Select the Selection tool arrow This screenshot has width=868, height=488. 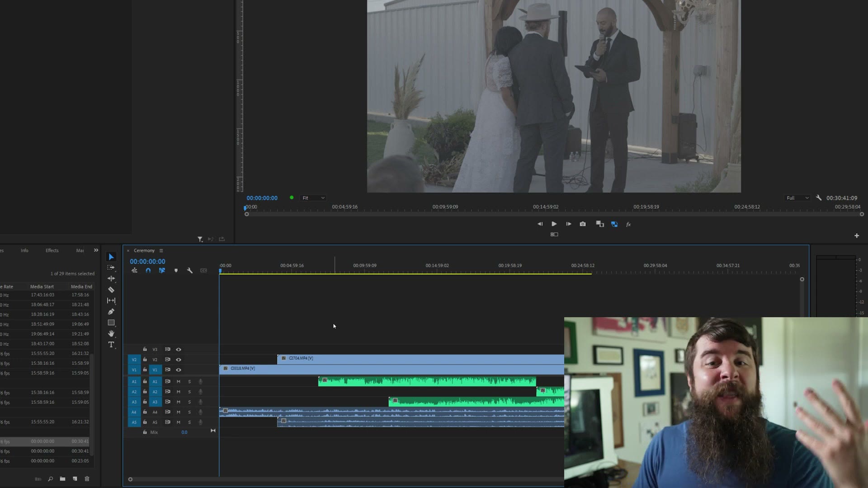coord(111,257)
